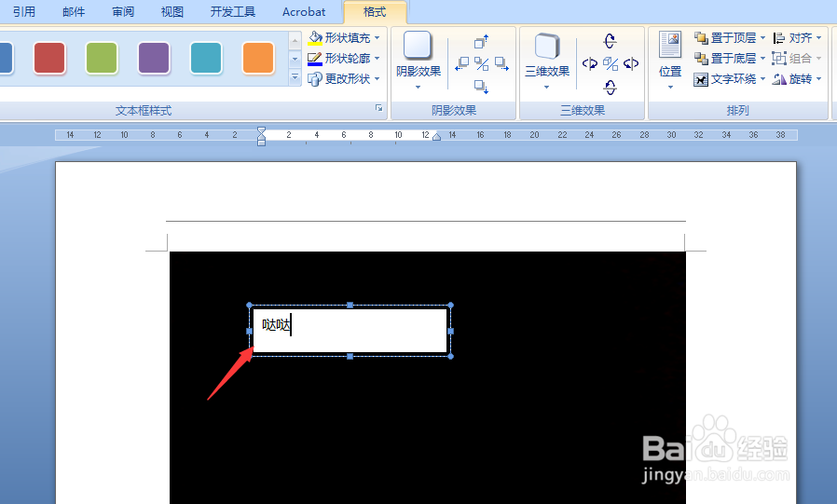Apply the orange text box style
The width and height of the screenshot is (837, 504).
pyautogui.click(x=258, y=58)
